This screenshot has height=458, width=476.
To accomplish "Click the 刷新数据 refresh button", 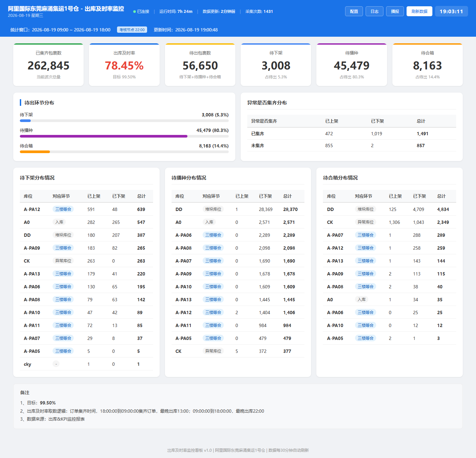I will pos(419,11).
